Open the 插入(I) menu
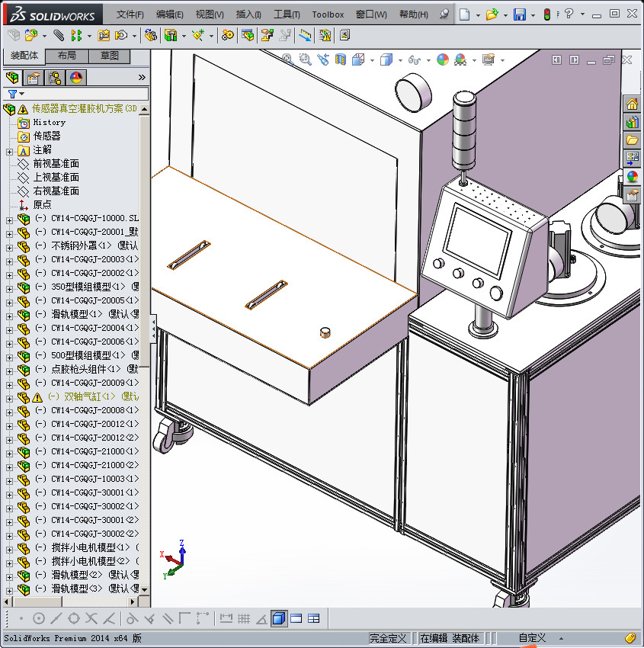 click(248, 14)
